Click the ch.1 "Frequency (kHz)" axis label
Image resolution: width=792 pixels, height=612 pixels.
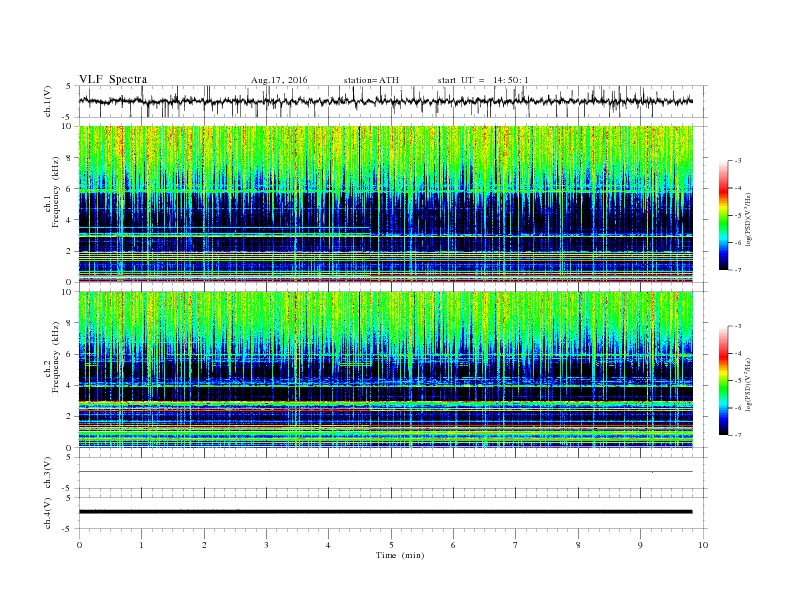point(56,192)
